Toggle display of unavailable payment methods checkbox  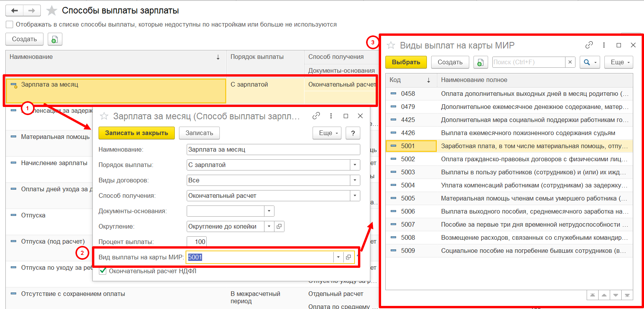[x=10, y=25]
